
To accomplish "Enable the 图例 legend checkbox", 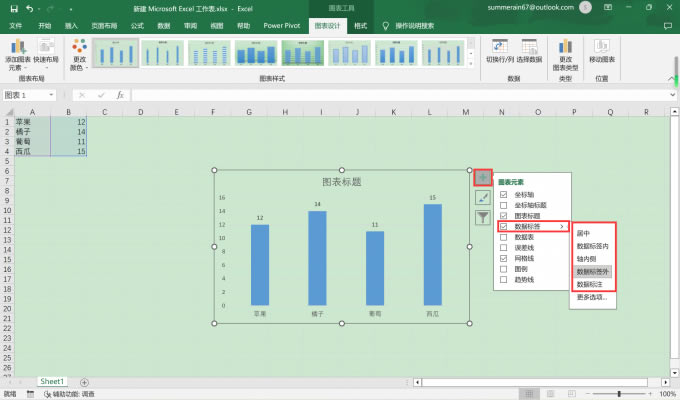I will (x=504, y=268).
